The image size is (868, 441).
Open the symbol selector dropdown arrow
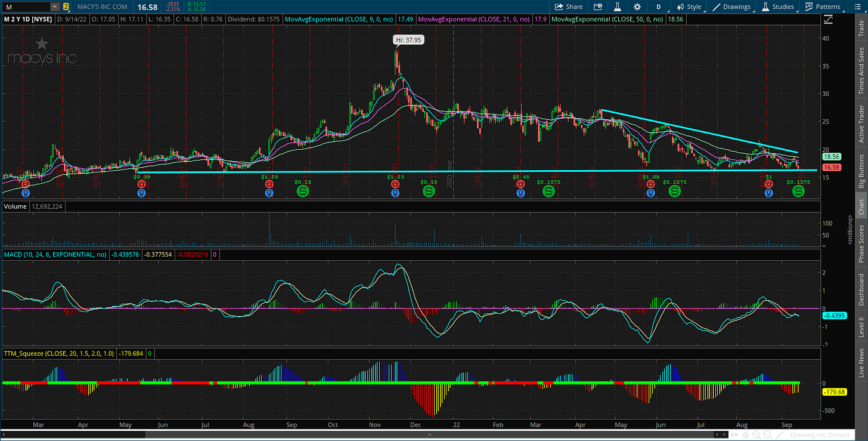click(x=55, y=7)
